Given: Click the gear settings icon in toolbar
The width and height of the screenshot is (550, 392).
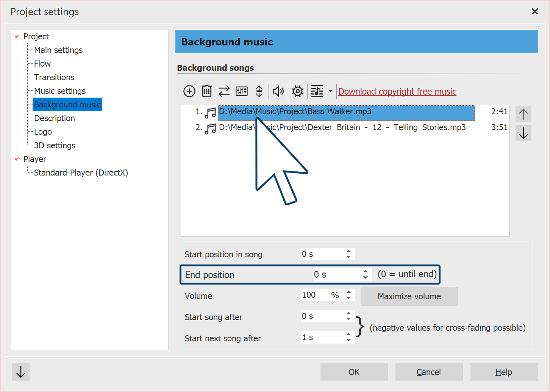Looking at the screenshot, I should point(298,91).
